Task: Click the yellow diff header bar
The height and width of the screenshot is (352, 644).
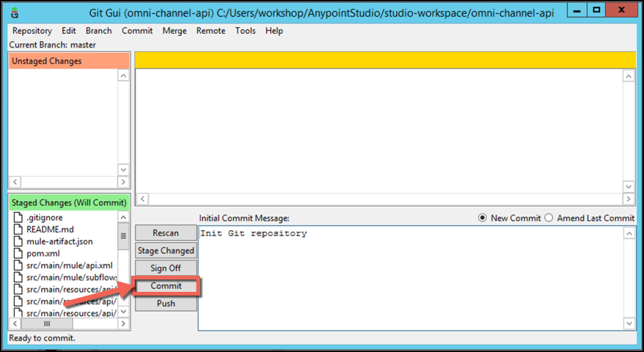Action: point(385,60)
